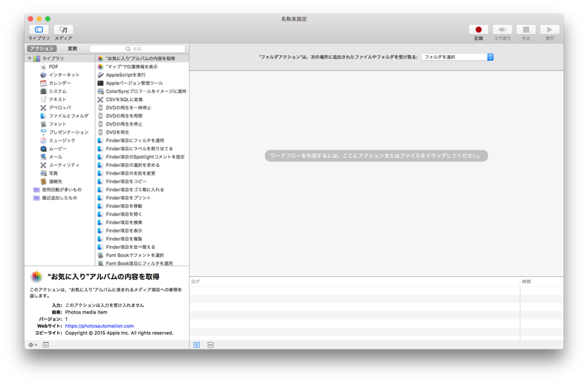The height and width of the screenshot is (384, 588).
Task: Select the DVDの再生を停止 action
Action: click(x=142, y=124)
